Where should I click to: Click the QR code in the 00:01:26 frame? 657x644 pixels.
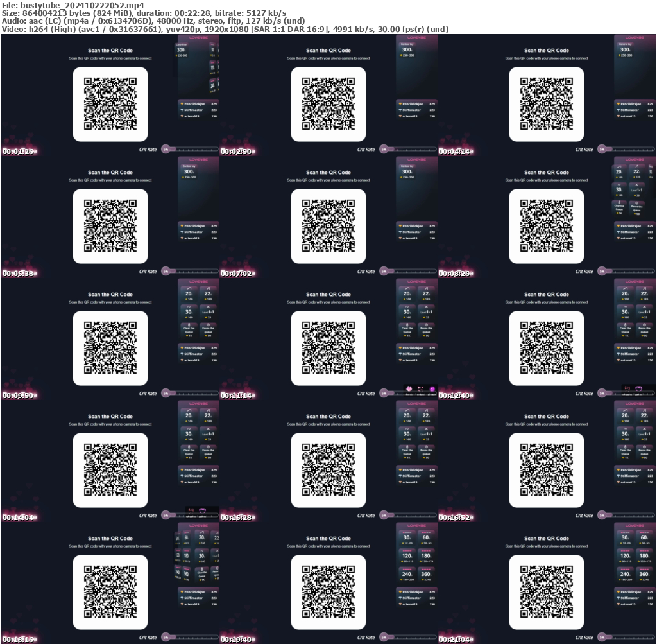pos(110,103)
